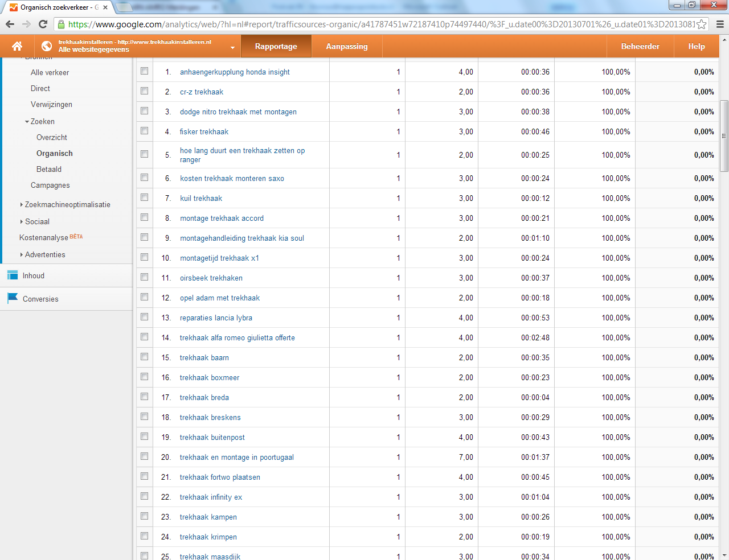Screen dimensions: 729x560
Task: Open Betaald under Zoeken
Action: (49, 170)
